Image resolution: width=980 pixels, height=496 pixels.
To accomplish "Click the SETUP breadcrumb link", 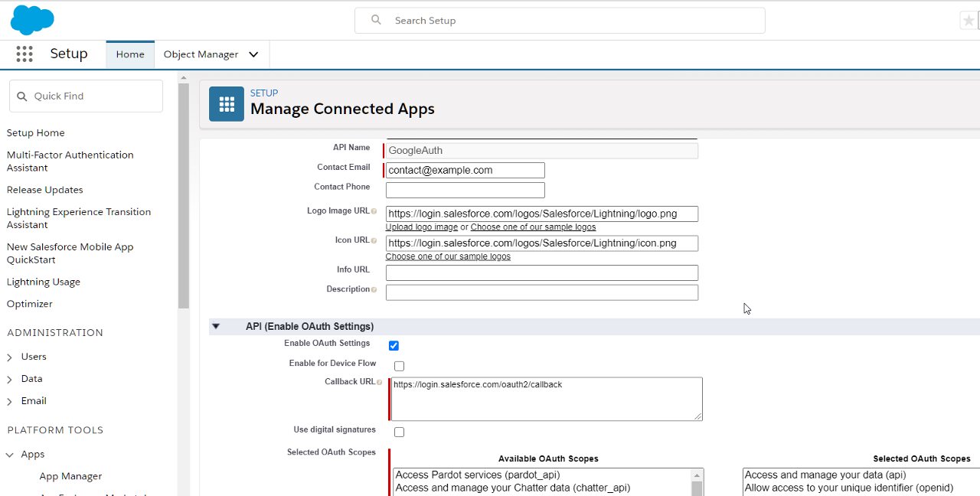I will coord(264,93).
